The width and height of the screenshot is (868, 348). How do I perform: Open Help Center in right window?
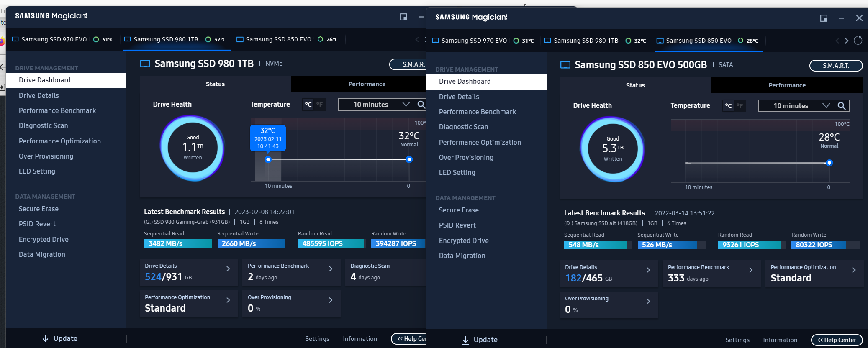tap(837, 340)
